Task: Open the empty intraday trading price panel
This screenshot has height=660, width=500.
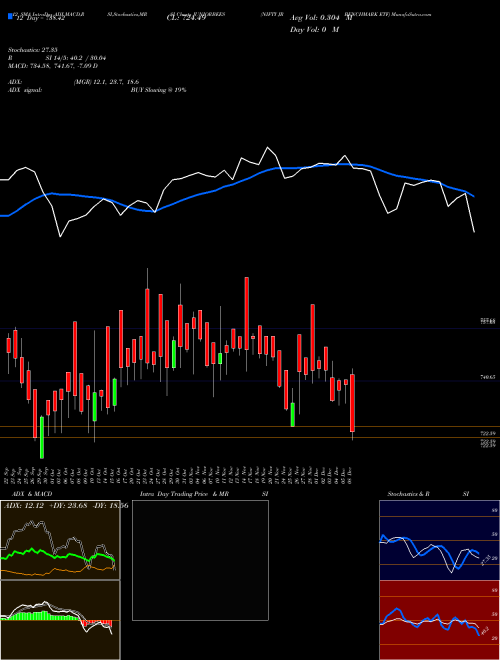Action: tap(200, 560)
